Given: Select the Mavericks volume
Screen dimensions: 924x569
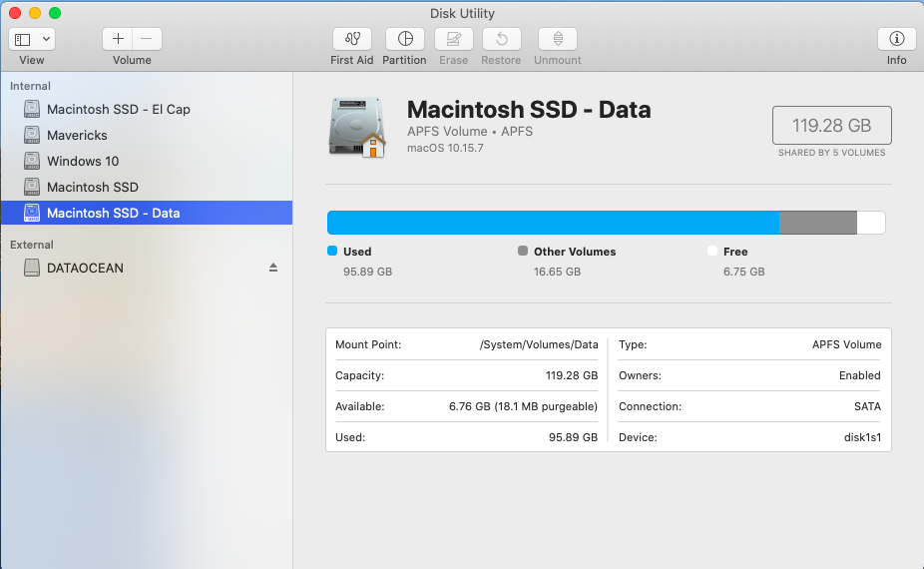Looking at the screenshot, I should [146, 135].
